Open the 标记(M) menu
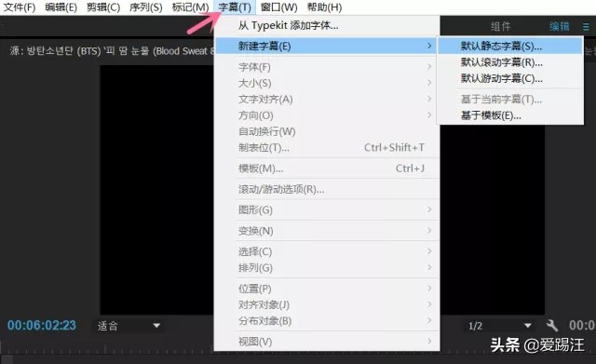596x364 pixels. click(190, 7)
